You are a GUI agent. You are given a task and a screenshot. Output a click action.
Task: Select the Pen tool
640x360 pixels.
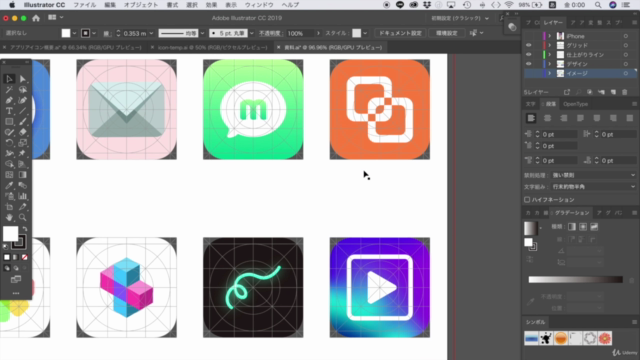(9, 100)
